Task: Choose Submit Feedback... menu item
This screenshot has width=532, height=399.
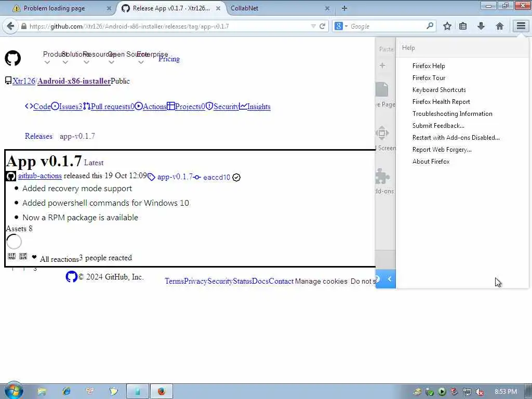Action: point(438,126)
